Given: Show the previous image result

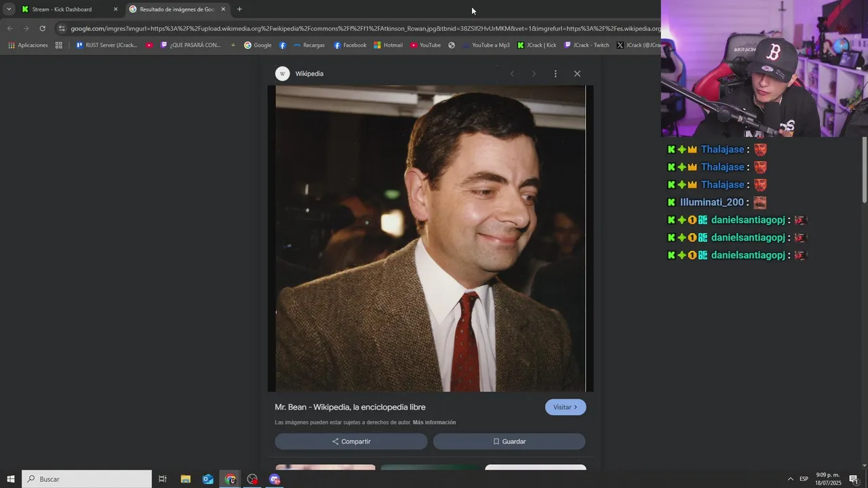Looking at the screenshot, I should (512, 74).
